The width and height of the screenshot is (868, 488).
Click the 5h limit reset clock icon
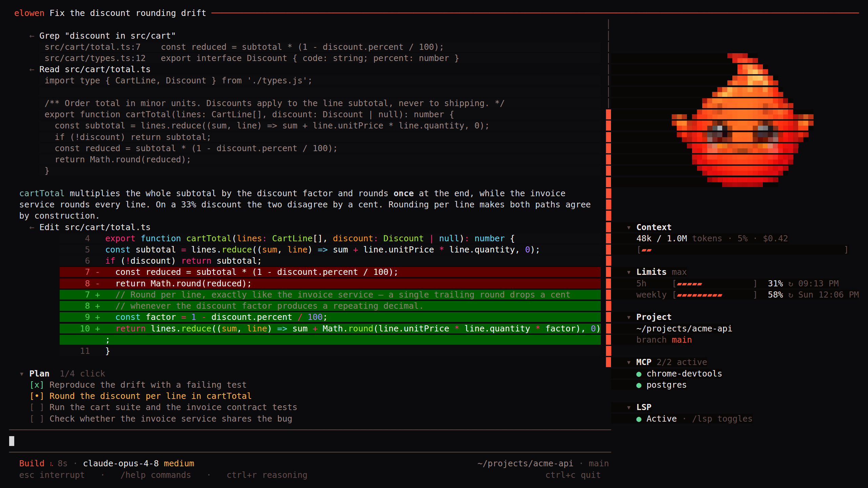pyautogui.click(x=791, y=284)
